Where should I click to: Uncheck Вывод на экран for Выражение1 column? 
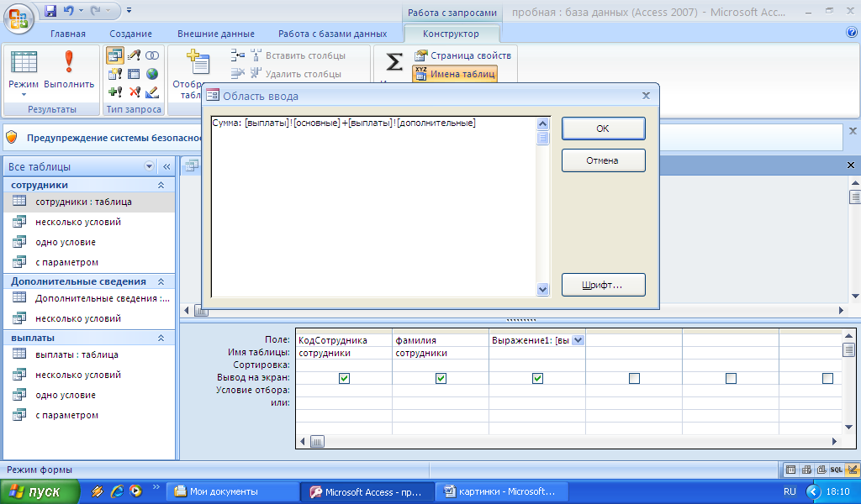[537, 378]
